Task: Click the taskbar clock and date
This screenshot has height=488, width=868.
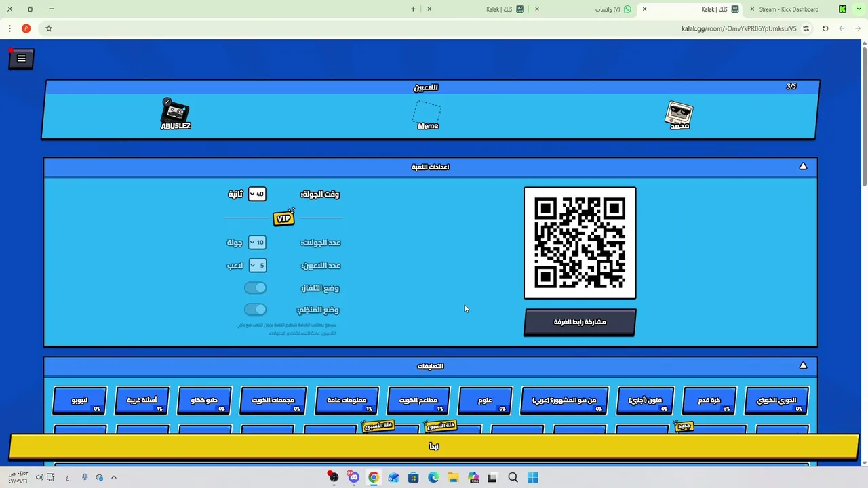Action: tap(18, 477)
